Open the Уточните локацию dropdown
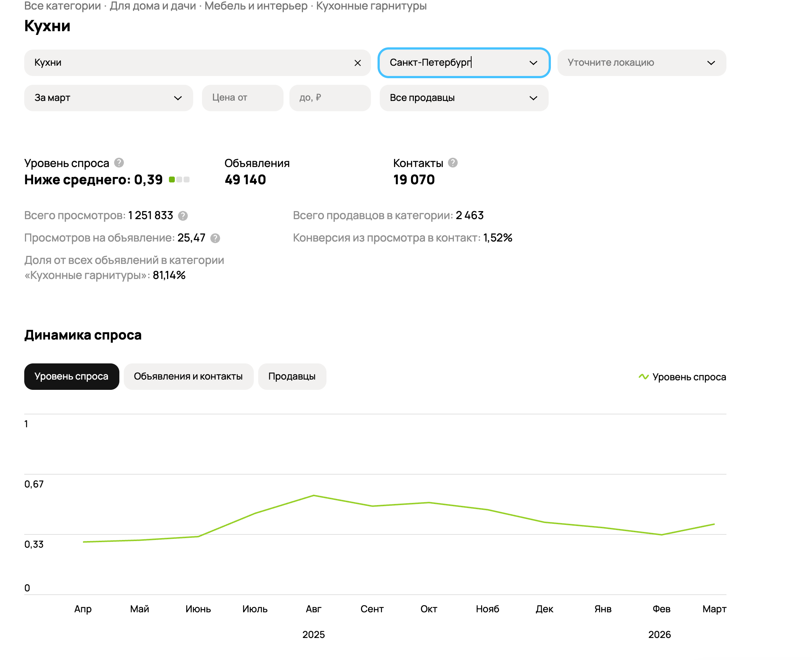The height and width of the screenshot is (660, 812). [x=631, y=63]
